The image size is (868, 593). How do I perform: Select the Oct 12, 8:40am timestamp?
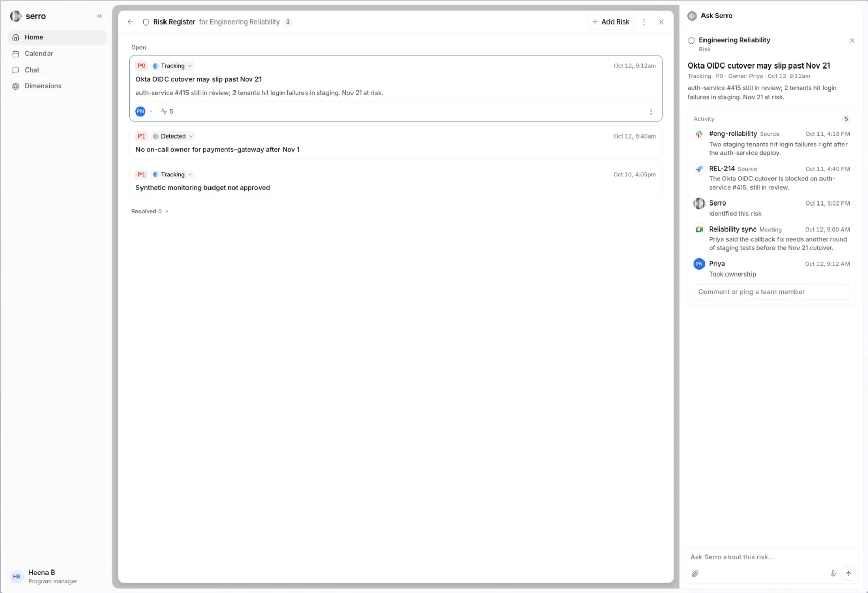(635, 136)
